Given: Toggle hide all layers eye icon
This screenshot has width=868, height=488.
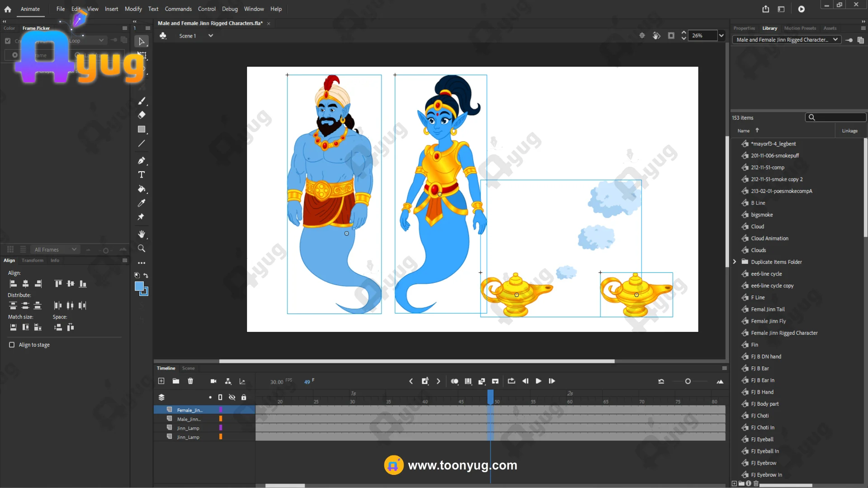Looking at the screenshot, I should click(232, 397).
